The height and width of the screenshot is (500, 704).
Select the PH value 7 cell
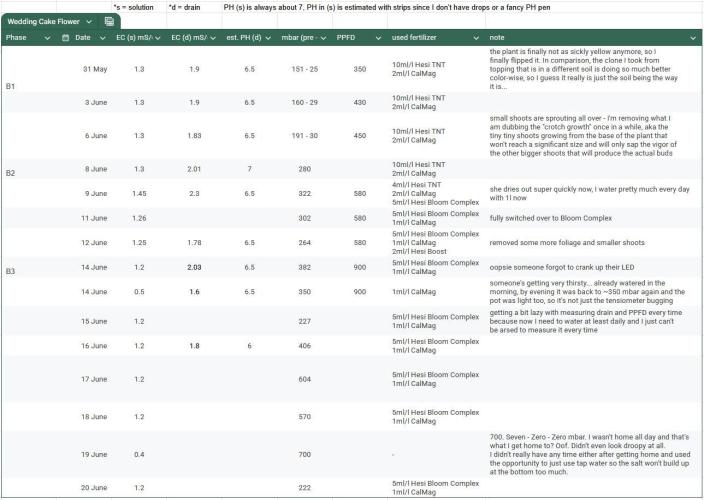(x=250, y=169)
